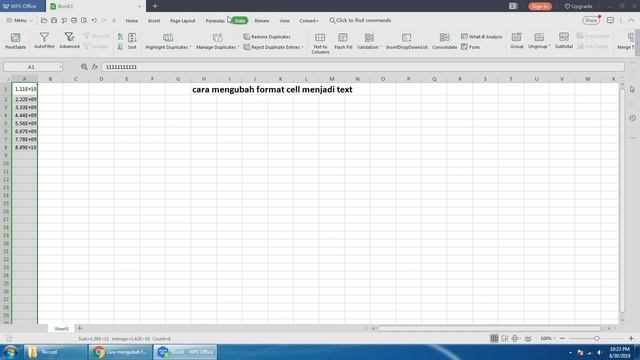Viewport: 640px width, 360px height.
Task: Expand Reject Duplicate Entries dropdown
Action: [302, 47]
